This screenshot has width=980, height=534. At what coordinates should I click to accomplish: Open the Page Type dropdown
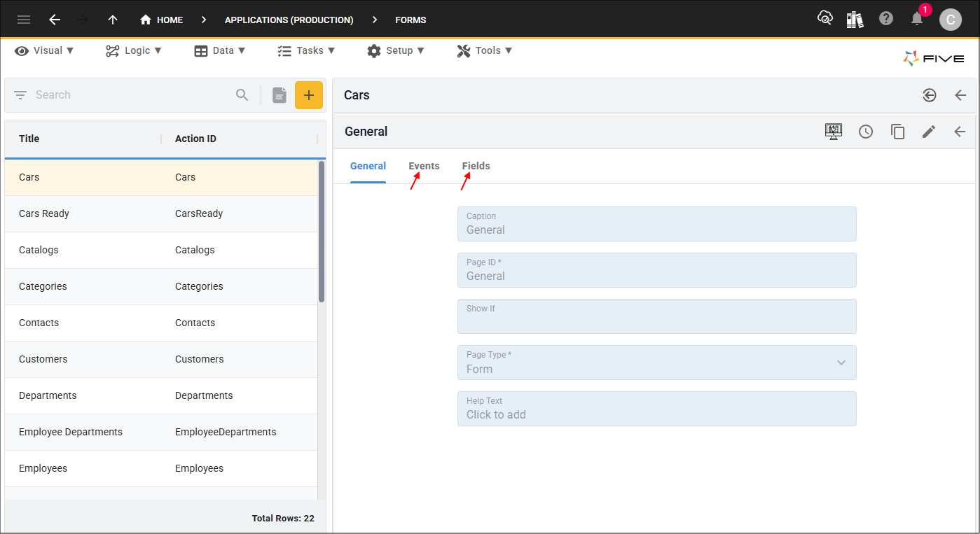click(656, 363)
